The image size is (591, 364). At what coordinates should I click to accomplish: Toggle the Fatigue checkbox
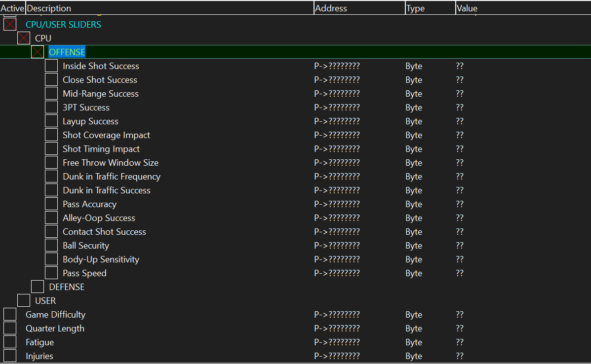click(10, 342)
